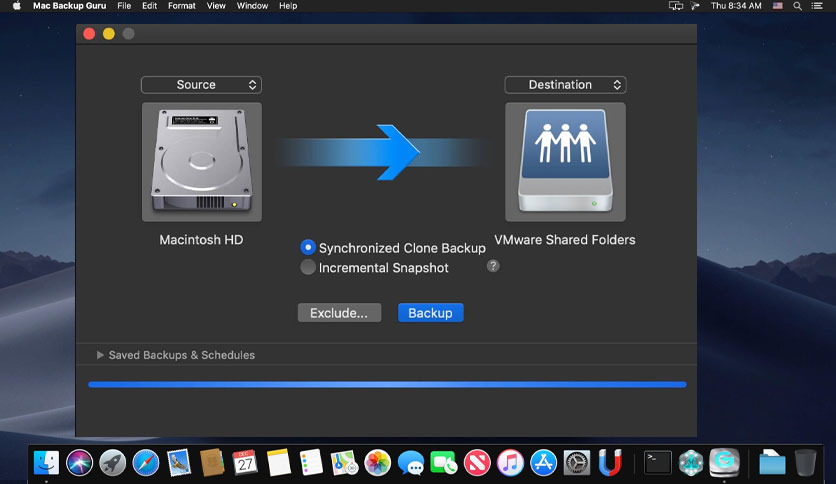
Task: Open Photos pinwheel icon in dock
Action: pyautogui.click(x=377, y=462)
